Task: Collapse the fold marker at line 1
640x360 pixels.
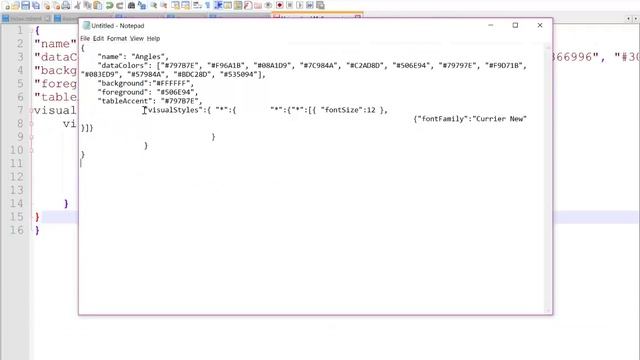Action: coord(31,30)
